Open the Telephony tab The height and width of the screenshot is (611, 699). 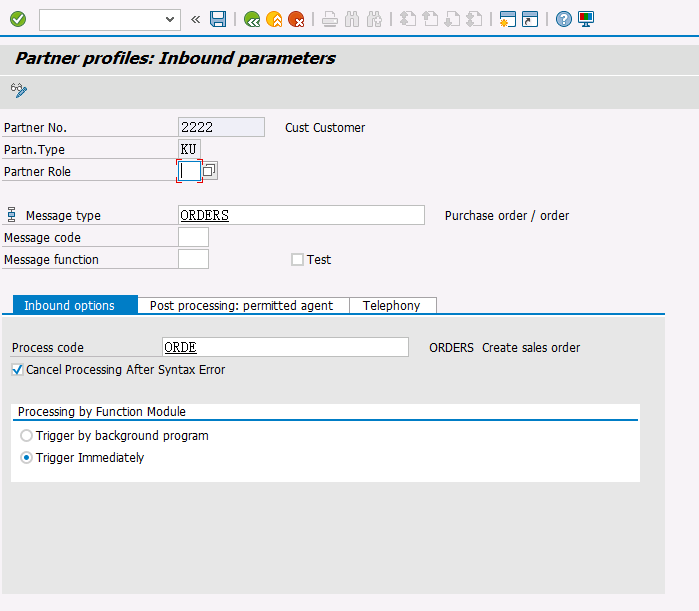[392, 306]
